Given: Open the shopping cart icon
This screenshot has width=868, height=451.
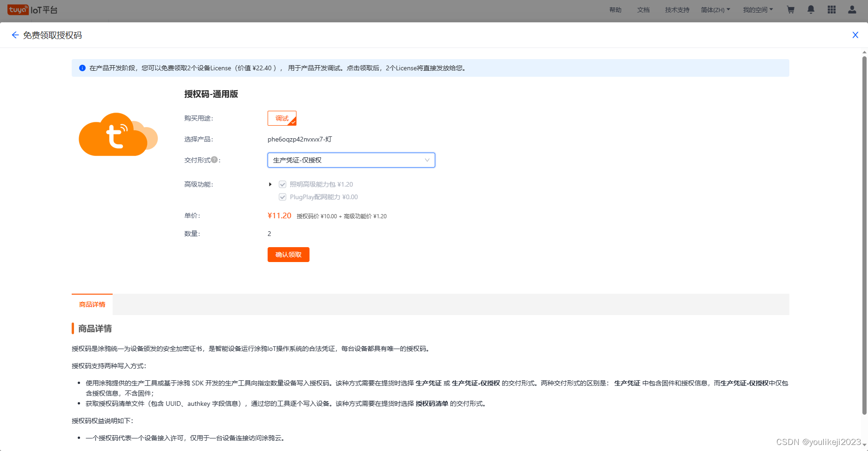Looking at the screenshot, I should point(790,9).
